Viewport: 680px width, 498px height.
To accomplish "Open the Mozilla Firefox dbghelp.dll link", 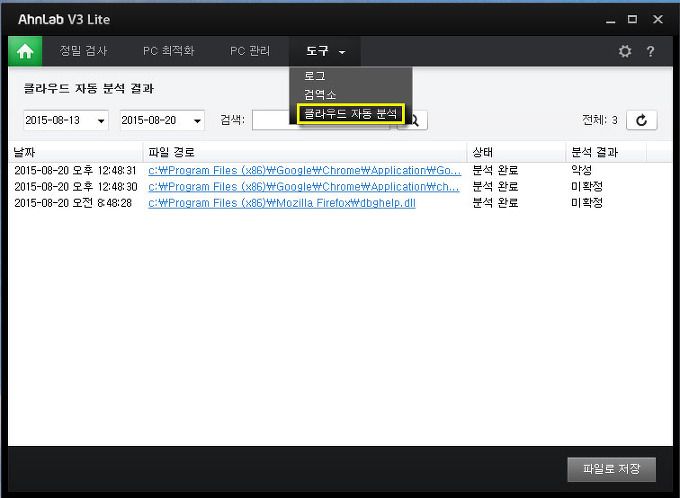I will pos(282,203).
